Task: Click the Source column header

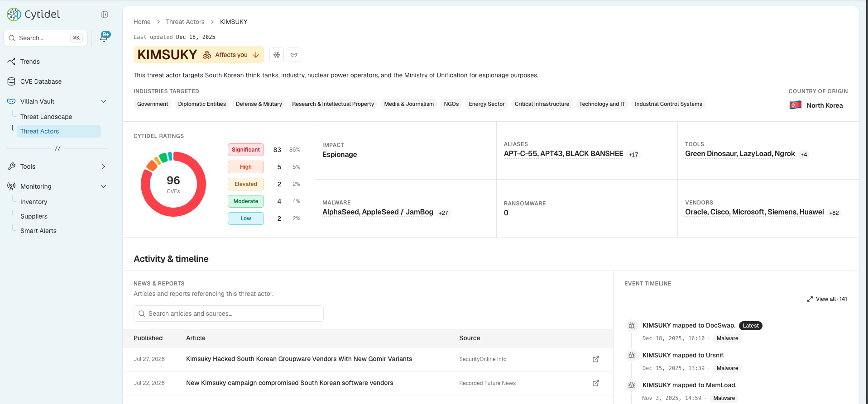Action: tap(470, 338)
